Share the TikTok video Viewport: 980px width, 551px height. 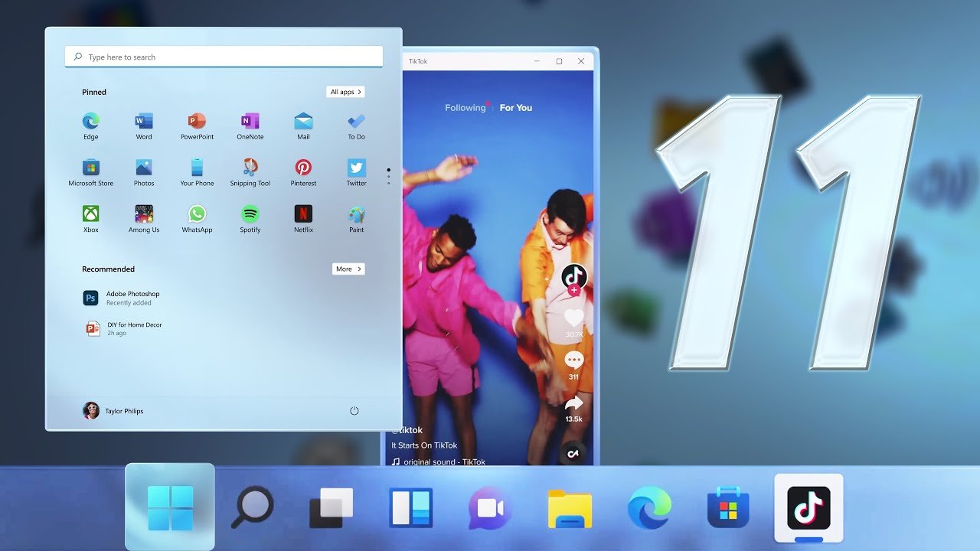coord(573,403)
